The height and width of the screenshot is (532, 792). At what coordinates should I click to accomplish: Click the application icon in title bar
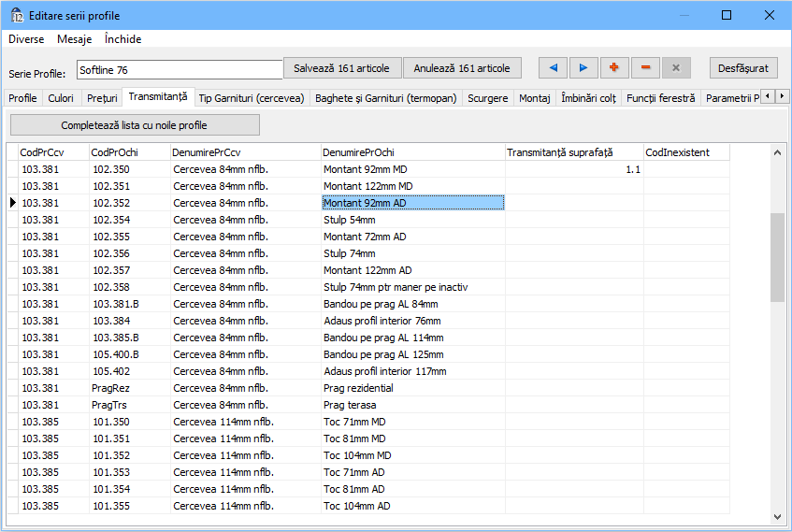[x=16, y=16]
